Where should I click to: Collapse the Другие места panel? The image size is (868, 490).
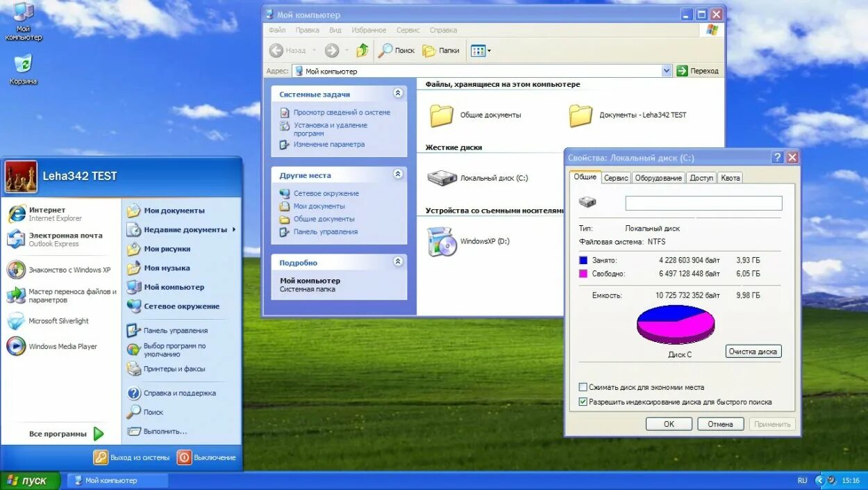click(398, 174)
